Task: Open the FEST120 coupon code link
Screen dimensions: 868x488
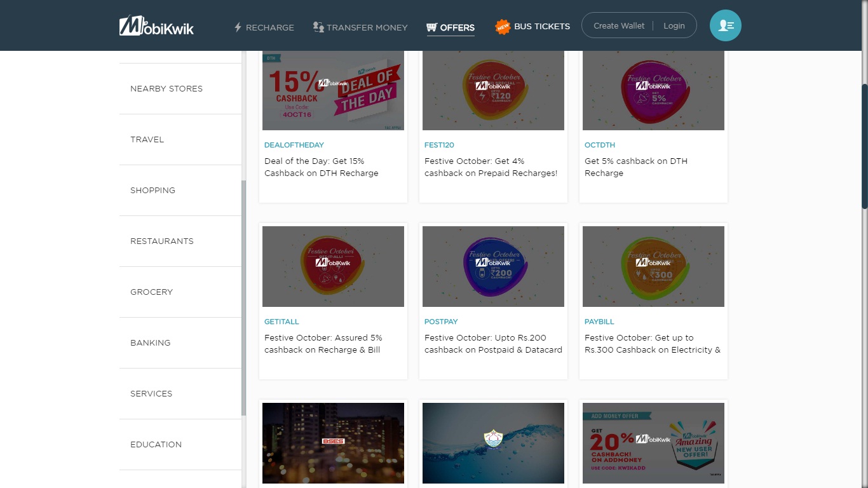Action: (x=439, y=145)
